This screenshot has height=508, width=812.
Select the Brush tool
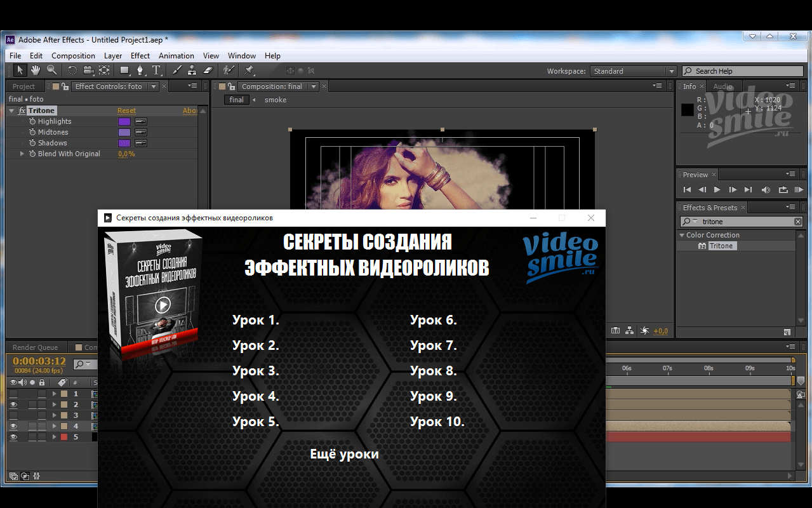click(177, 70)
